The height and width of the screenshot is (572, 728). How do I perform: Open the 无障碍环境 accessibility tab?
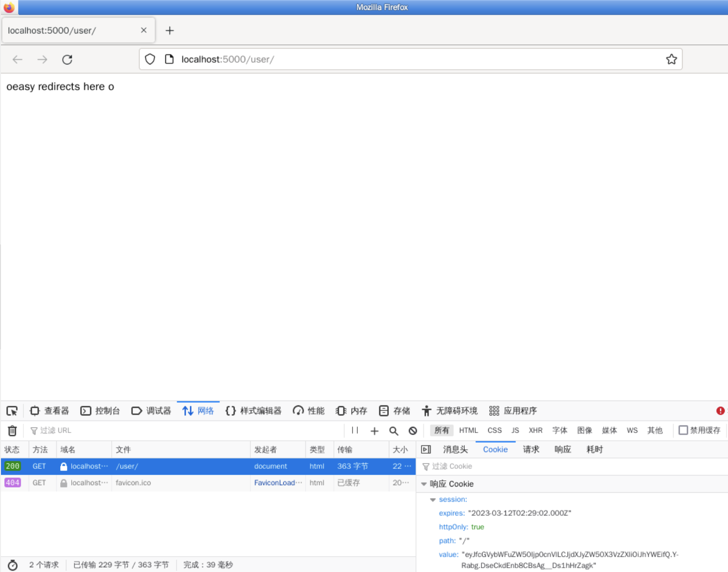click(450, 411)
